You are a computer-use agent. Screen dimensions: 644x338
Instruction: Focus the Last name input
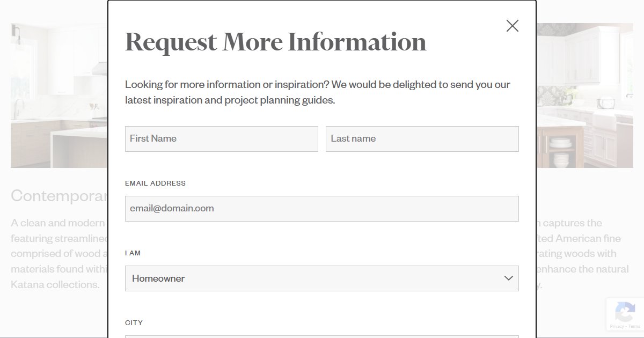click(x=422, y=139)
